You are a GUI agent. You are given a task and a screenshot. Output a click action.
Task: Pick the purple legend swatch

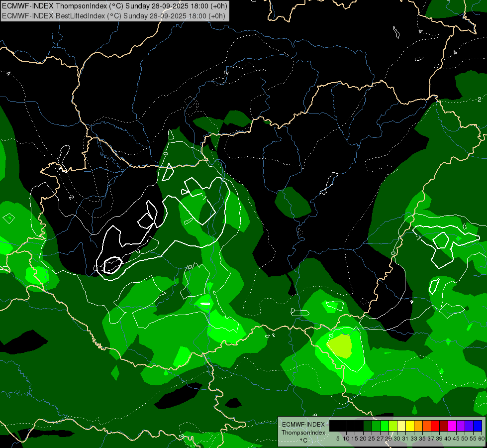pos(461,426)
